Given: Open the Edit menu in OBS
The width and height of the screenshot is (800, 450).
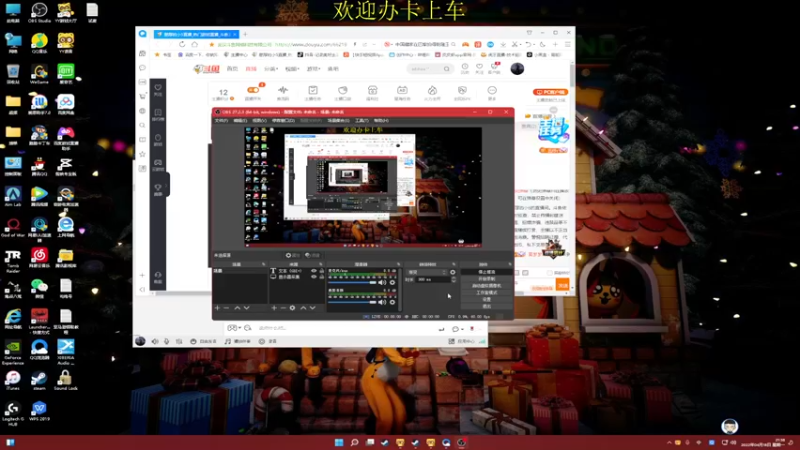Looking at the screenshot, I should click(x=240, y=120).
